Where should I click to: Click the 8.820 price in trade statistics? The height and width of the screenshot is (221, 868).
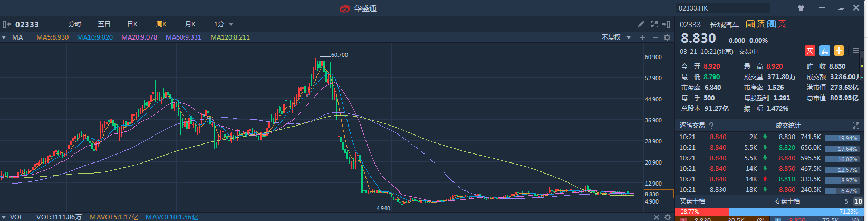(x=787, y=148)
